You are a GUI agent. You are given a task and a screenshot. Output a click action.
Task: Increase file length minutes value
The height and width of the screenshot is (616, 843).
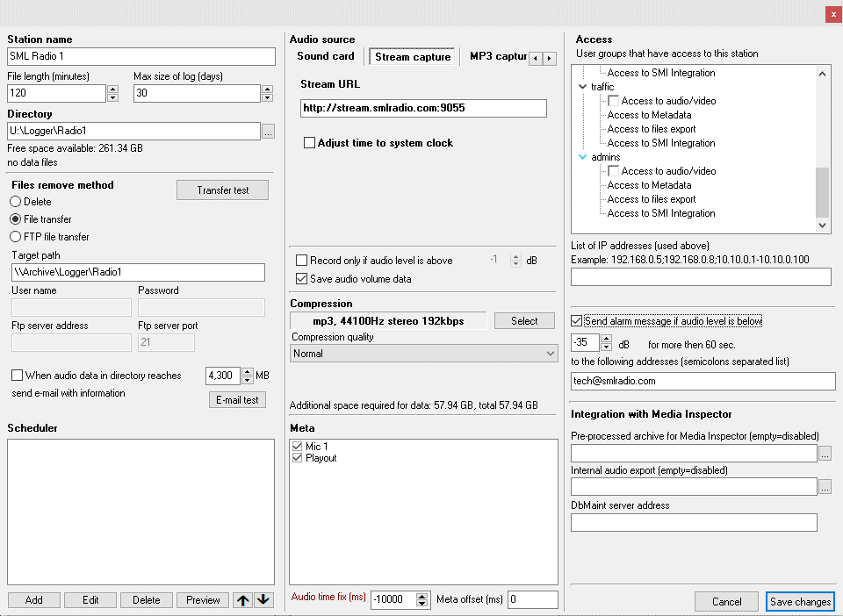coord(112,90)
